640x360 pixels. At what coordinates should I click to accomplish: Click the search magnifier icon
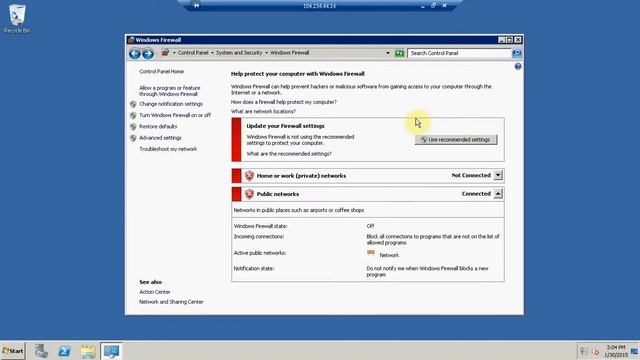(x=516, y=53)
